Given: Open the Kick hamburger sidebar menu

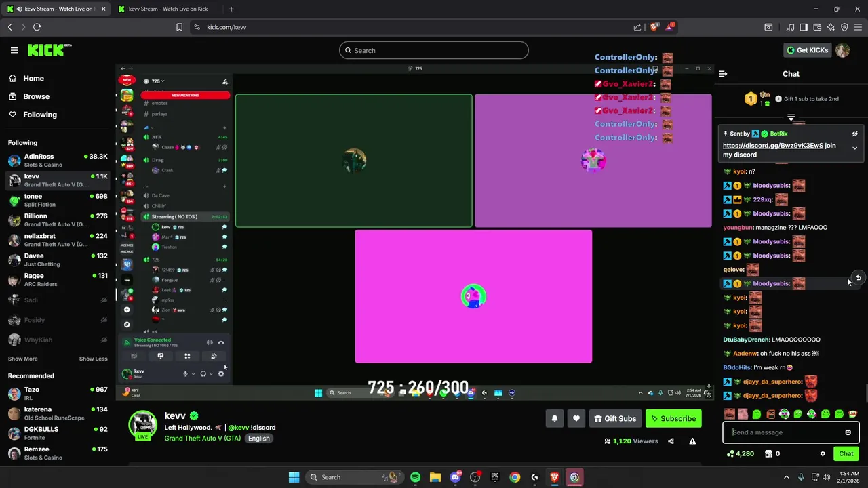Looking at the screenshot, I should pyautogui.click(x=14, y=50).
